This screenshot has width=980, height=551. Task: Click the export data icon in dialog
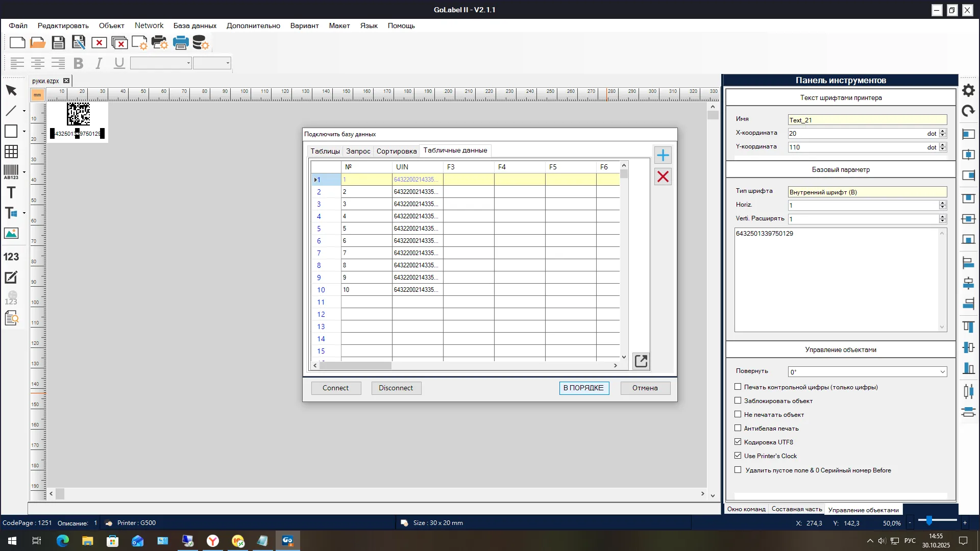coord(641,361)
